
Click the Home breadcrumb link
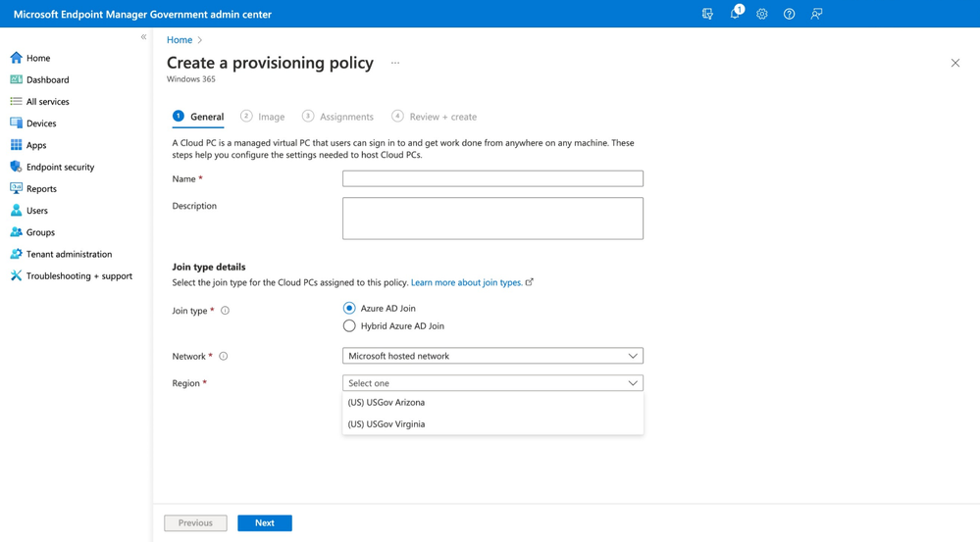180,40
